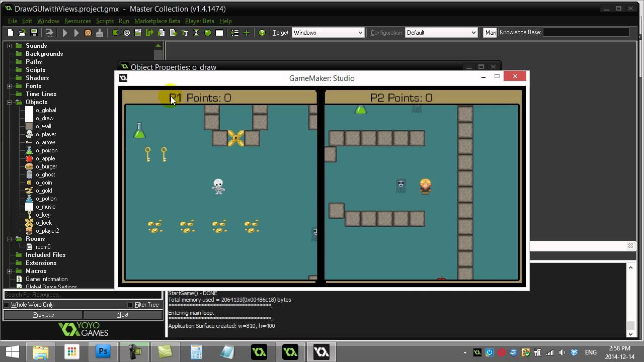The width and height of the screenshot is (644, 362).
Task: Click the Knowledge Base search field
Action: click(586, 32)
